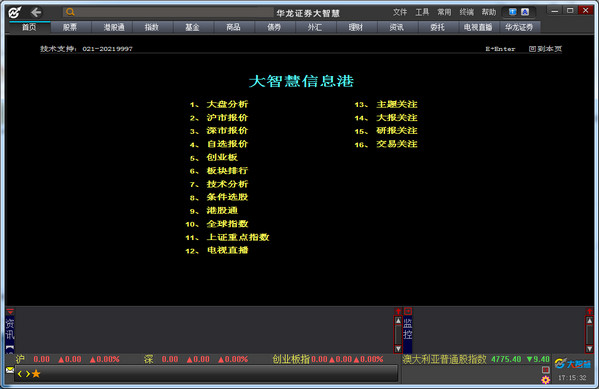Click the blue T icon in title bar
The width and height of the screenshot is (599, 389).
pyautogui.click(x=513, y=12)
